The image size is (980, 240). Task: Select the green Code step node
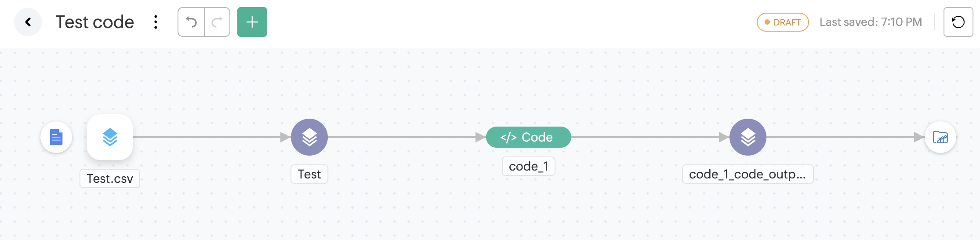[x=528, y=137]
